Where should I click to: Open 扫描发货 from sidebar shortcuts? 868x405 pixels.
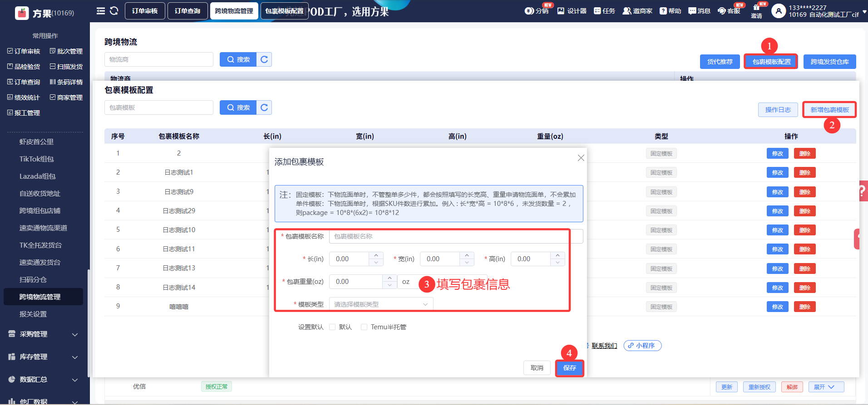[66, 67]
